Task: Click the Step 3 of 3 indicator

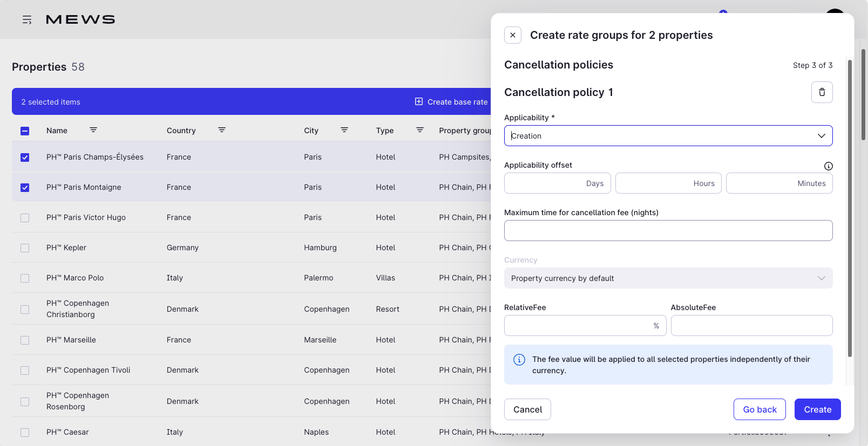Action: coord(812,65)
